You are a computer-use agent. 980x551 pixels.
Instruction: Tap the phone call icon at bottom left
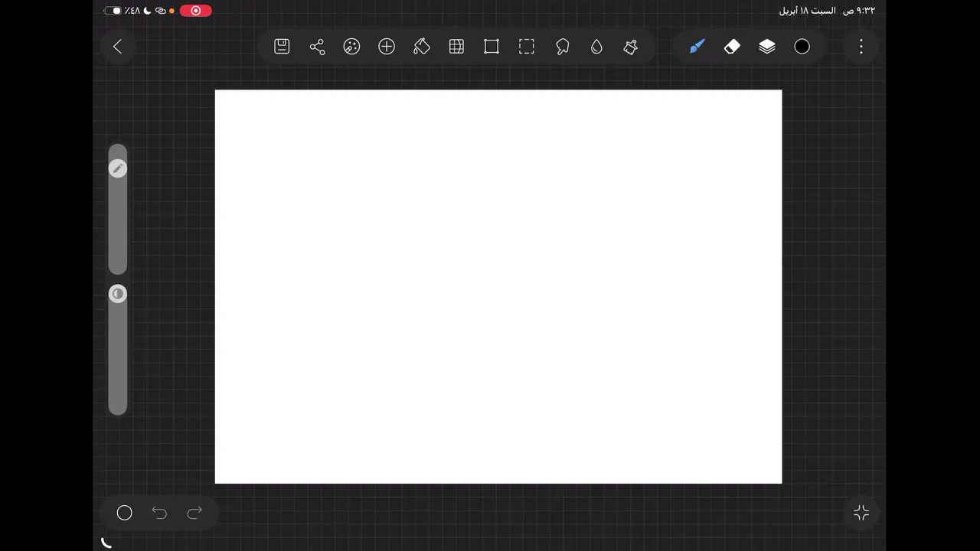[106, 543]
